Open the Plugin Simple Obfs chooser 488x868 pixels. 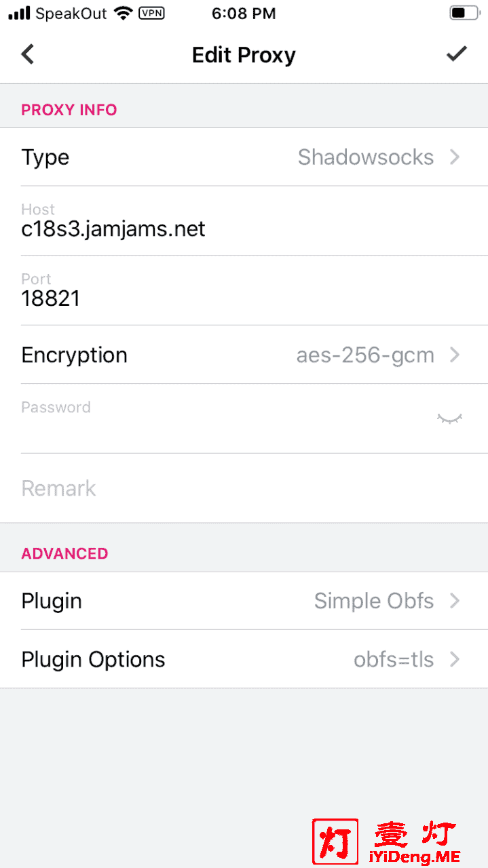pos(244,601)
